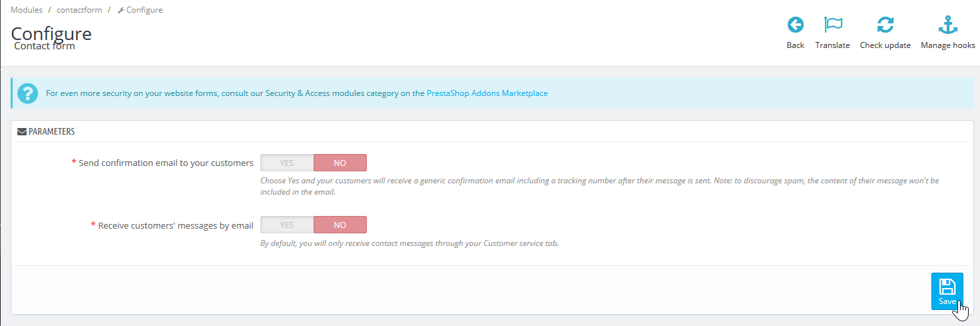Go to contactform in the breadcrumb
This screenshot has width=980, height=326.
(x=79, y=10)
